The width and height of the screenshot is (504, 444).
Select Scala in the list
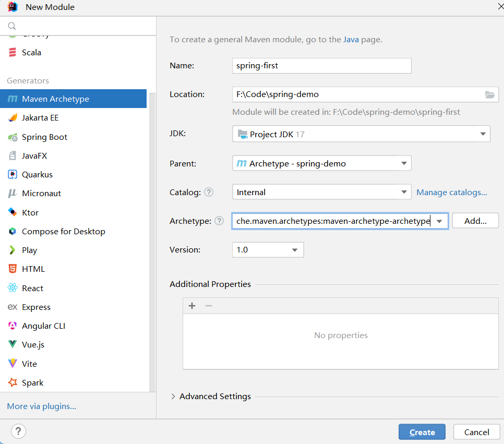click(x=73, y=52)
